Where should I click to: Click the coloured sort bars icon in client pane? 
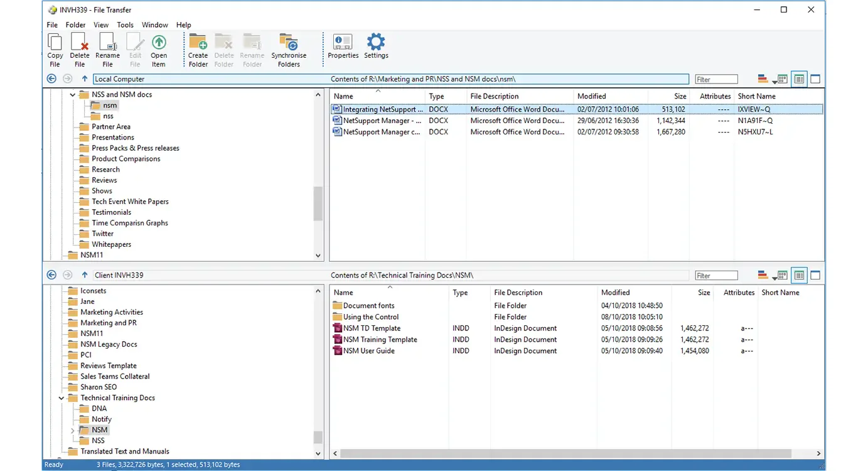point(763,275)
